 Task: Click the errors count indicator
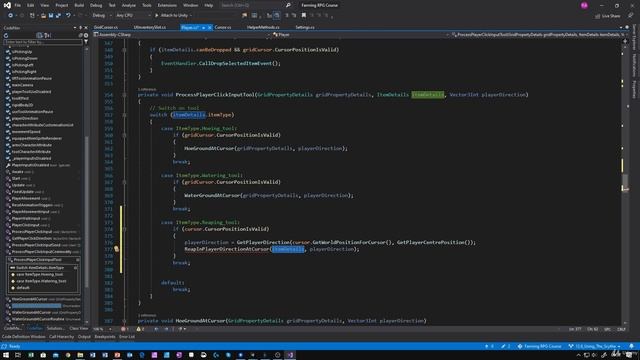click(x=124, y=329)
